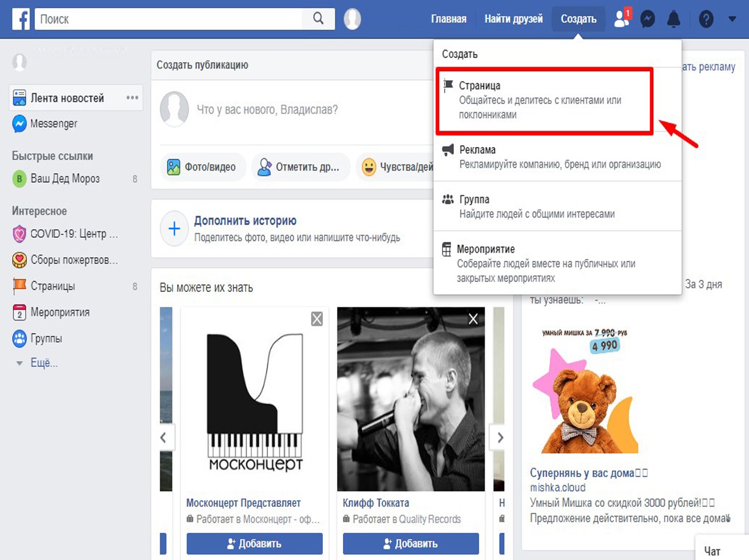This screenshot has height=560, width=749.
Task: Open news feed options three dots
Action: click(132, 98)
